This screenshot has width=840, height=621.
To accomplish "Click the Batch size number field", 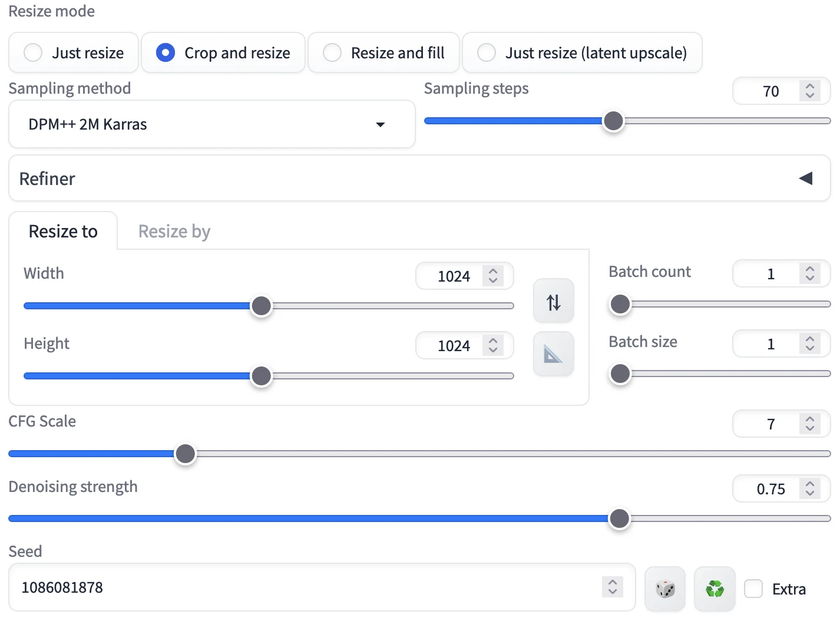I will pos(781,343).
